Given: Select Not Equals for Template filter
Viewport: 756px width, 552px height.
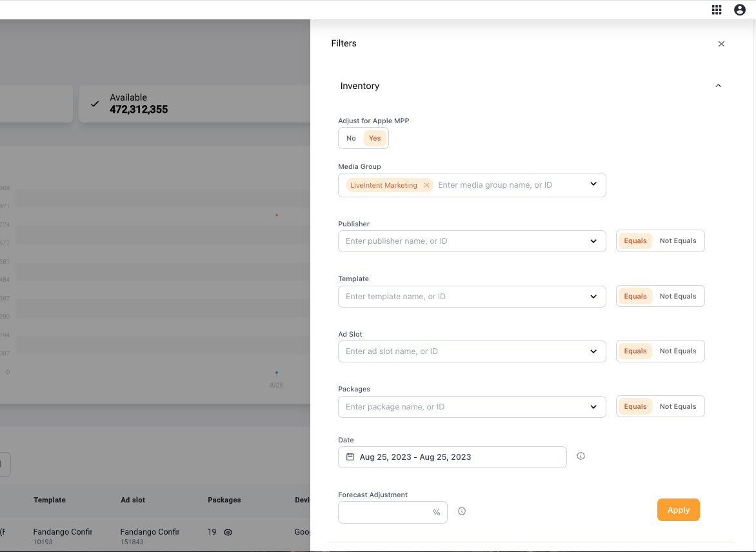Looking at the screenshot, I should (x=677, y=297).
